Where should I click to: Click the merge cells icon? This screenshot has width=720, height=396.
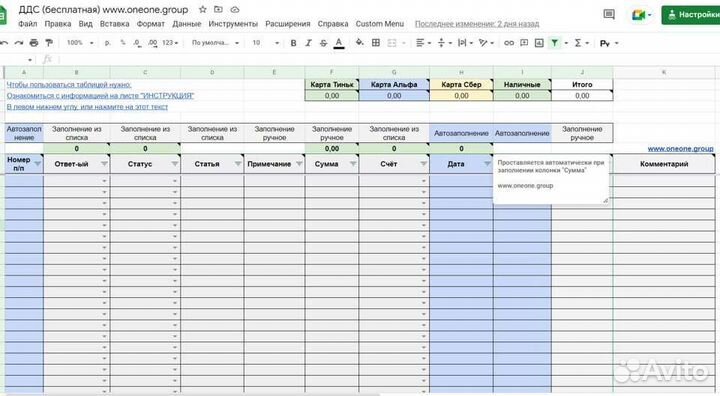[392, 43]
